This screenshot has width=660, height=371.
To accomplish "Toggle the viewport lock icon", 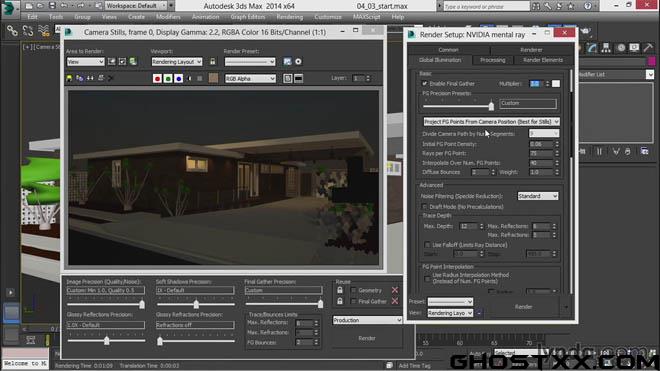I will click(x=213, y=61).
